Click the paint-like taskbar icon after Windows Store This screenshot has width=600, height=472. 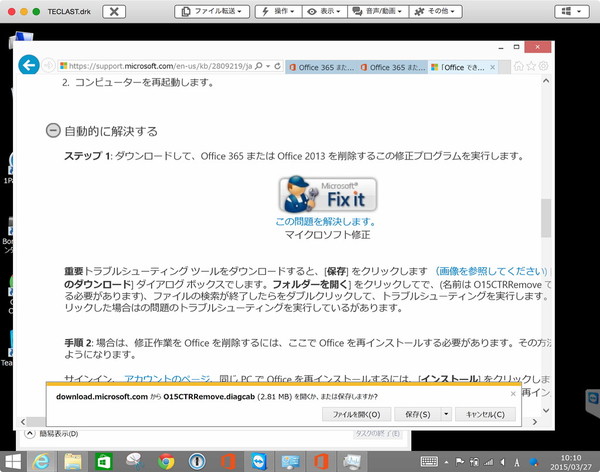pyautogui.click(x=135, y=462)
